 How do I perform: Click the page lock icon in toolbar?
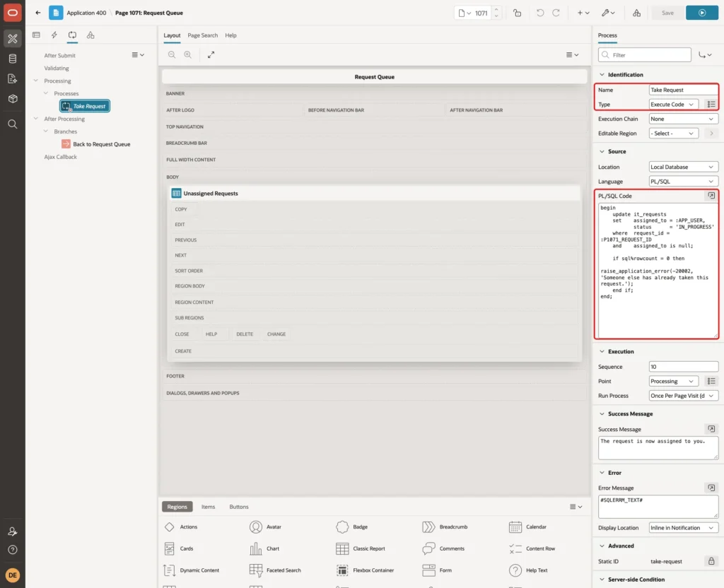click(517, 13)
